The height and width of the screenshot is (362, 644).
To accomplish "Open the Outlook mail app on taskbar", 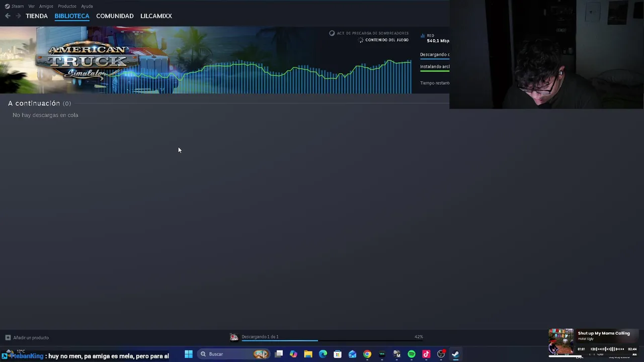I will coord(352,354).
